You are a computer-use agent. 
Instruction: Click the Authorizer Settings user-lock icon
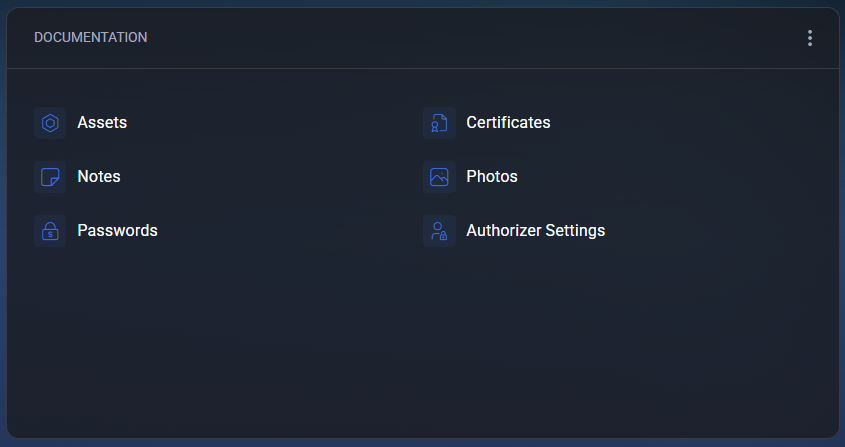click(x=439, y=231)
